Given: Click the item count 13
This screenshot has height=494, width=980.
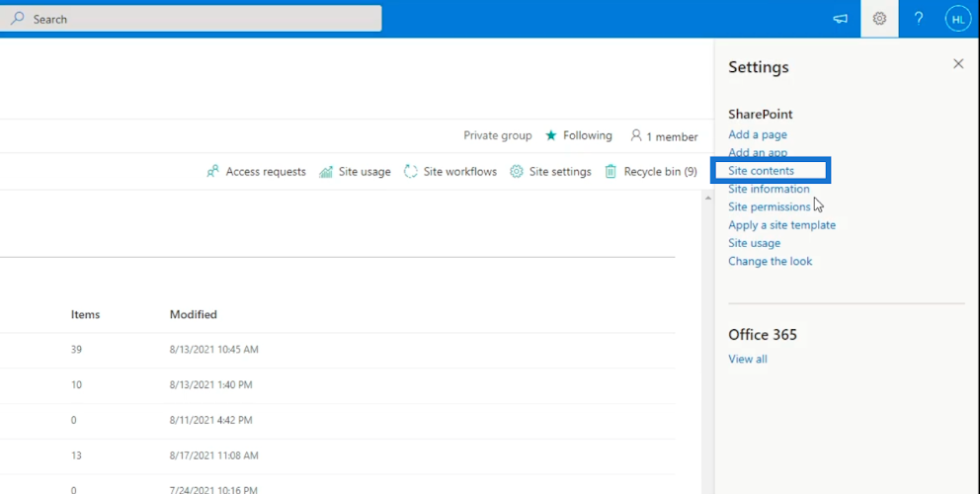Looking at the screenshot, I should pyautogui.click(x=76, y=455).
